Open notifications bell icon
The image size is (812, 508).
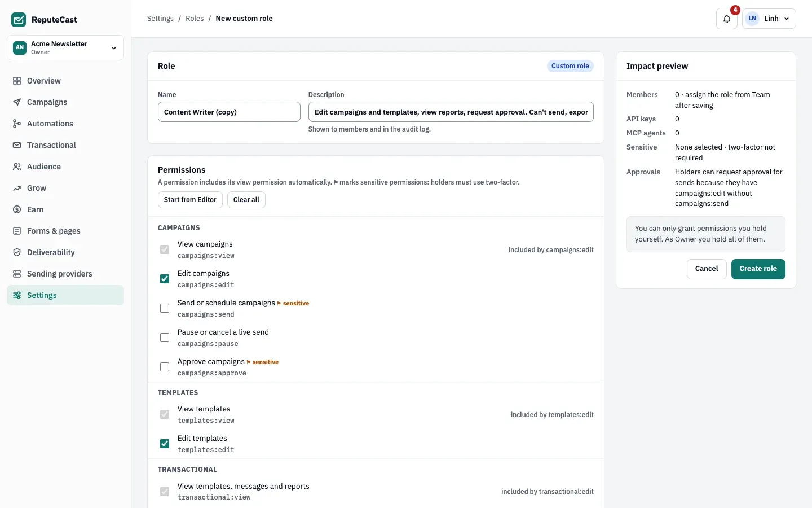point(727,19)
